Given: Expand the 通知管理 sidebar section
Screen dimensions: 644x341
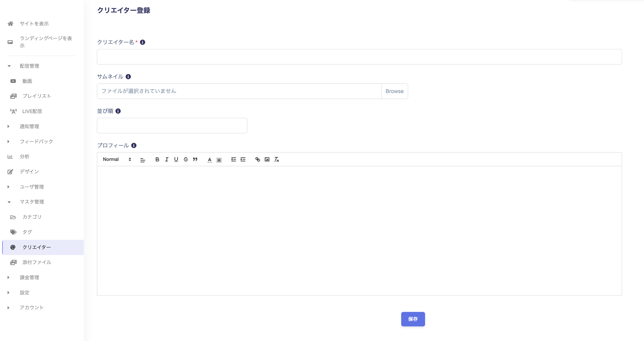Looking at the screenshot, I should pos(29,126).
